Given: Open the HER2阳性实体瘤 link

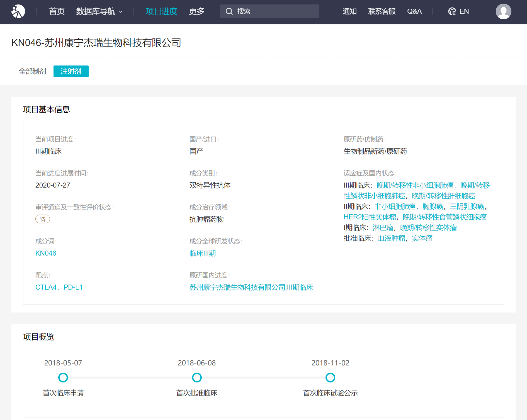Looking at the screenshot, I should pos(370,217).
